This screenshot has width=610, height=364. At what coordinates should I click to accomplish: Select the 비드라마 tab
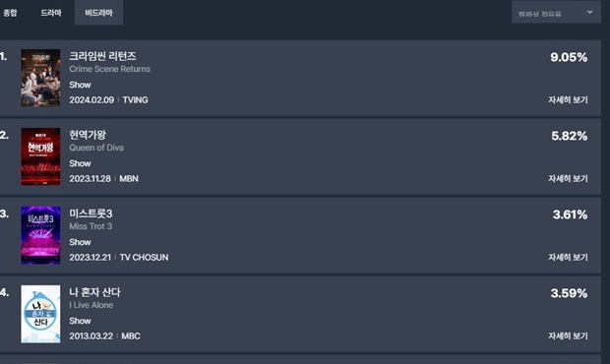[98, 13]
